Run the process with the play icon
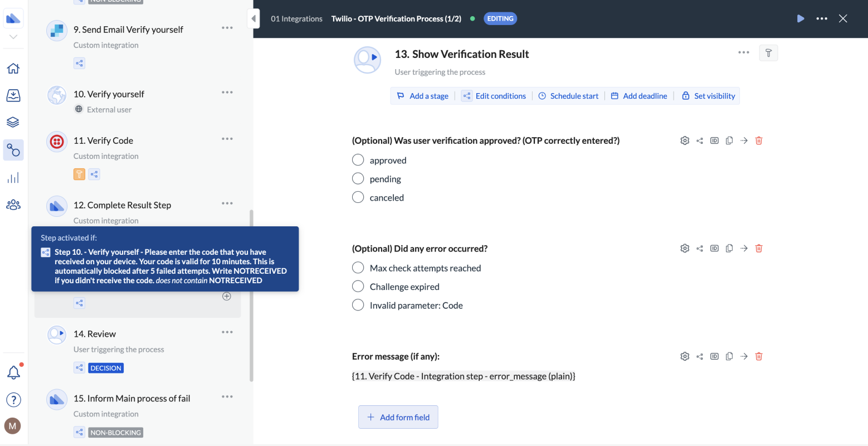868x446 pixels. point(801,18)
